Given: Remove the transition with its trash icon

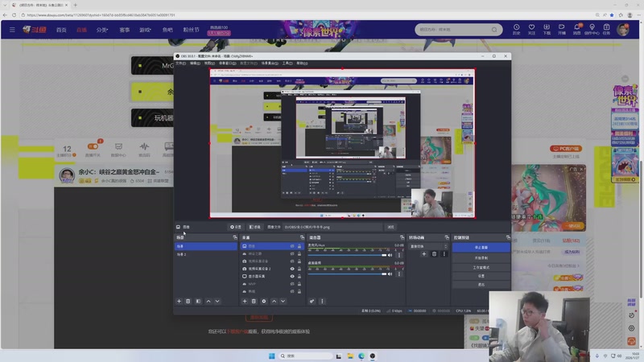Looking at the screenshot, I should point(434,254).
